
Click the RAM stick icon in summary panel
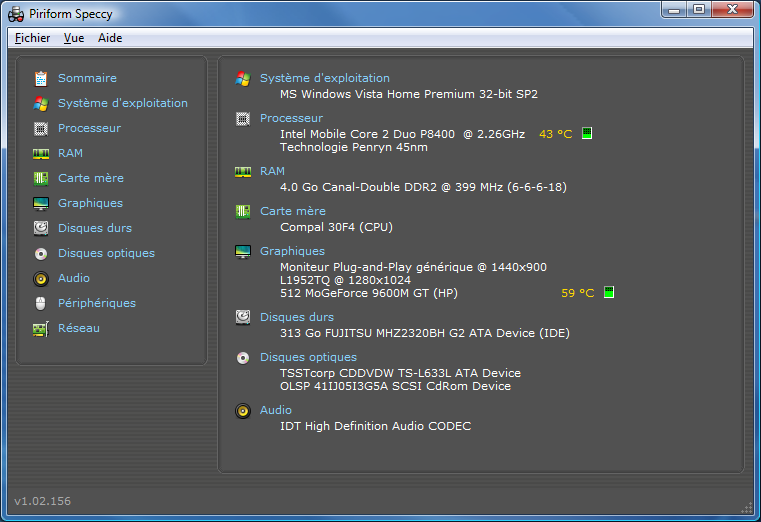[x=243, y=172]
